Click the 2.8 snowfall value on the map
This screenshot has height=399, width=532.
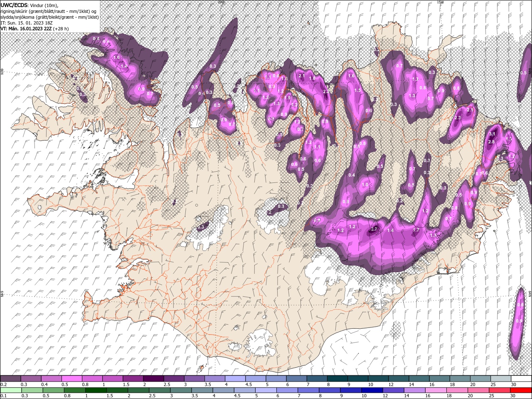491,142
